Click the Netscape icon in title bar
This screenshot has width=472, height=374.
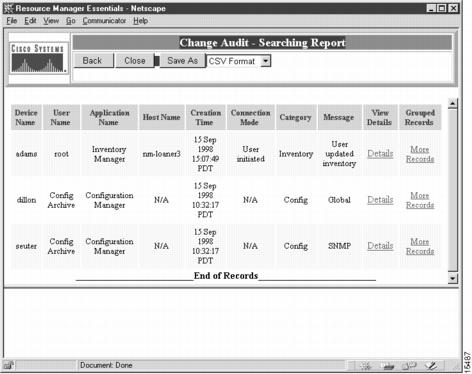click(8, 8)
